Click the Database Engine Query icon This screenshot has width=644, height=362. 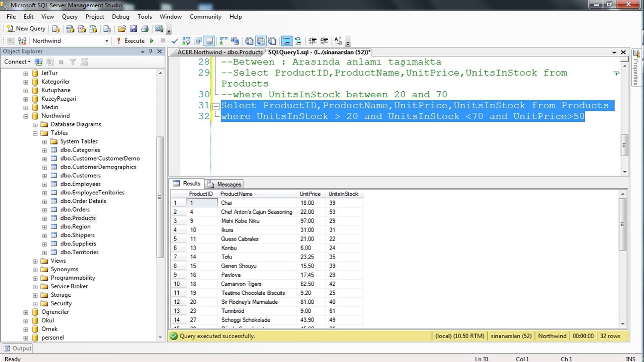point(56,29)
